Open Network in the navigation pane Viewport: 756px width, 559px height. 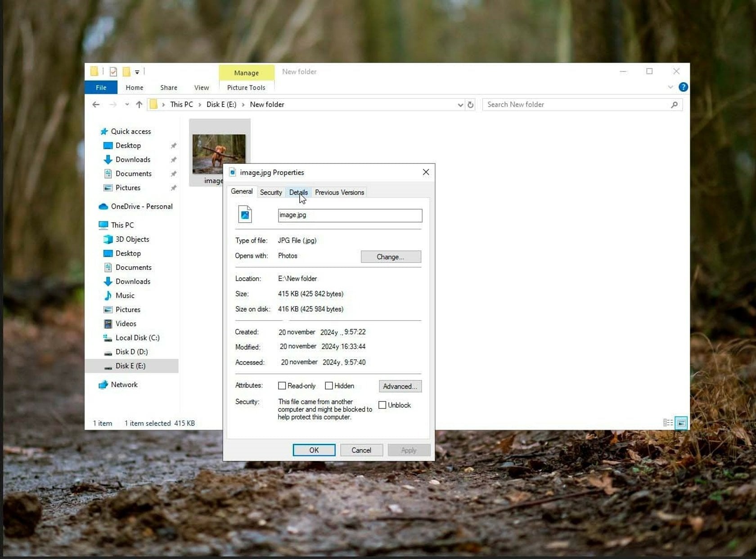(x=124, y=385)
